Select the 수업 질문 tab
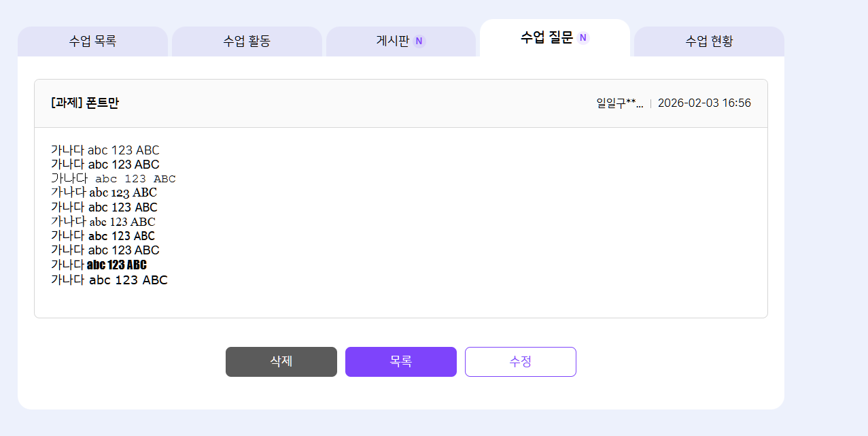The width and height of the screenshot is (868, 436). pos(546,37)
